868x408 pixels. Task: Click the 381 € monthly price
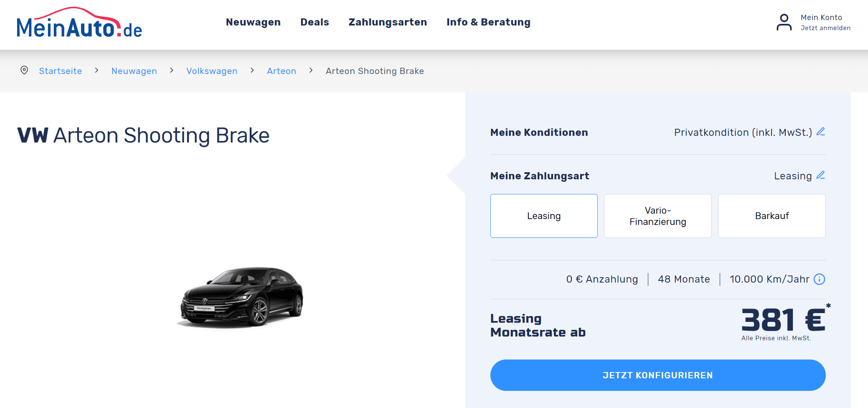(x=783, y=320)
